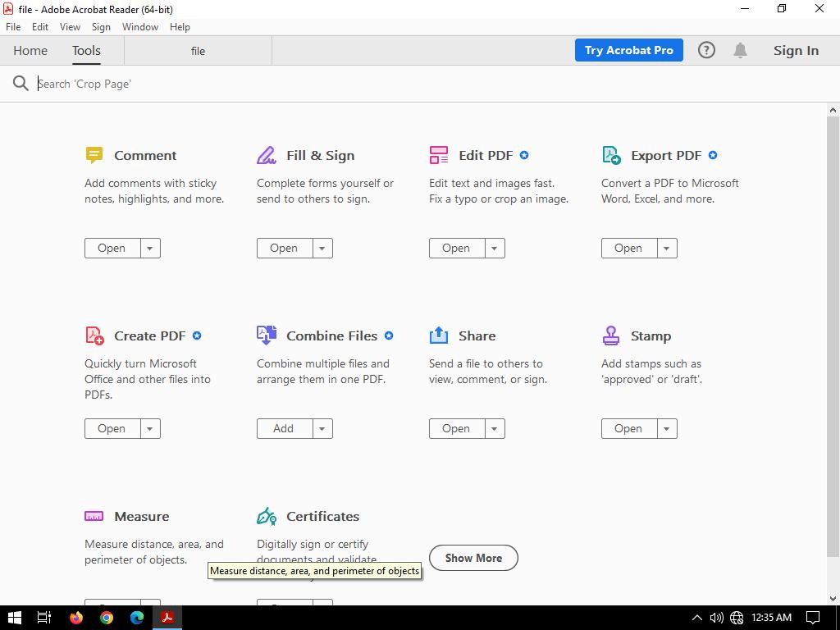Image resolution: width=840 pixels, height=630 pixels.
Task: Click the tools search input field
Action: click(x=246, y=84)
